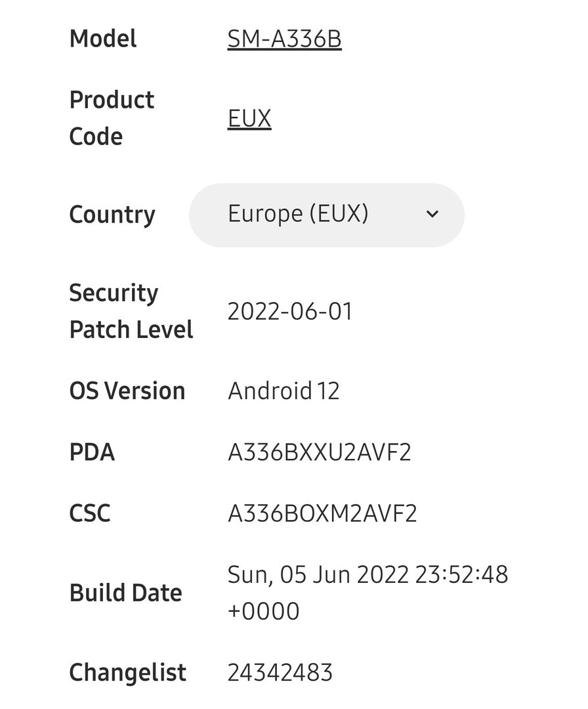Click the Changelist label
588x709 pixels.
point(127,672)
